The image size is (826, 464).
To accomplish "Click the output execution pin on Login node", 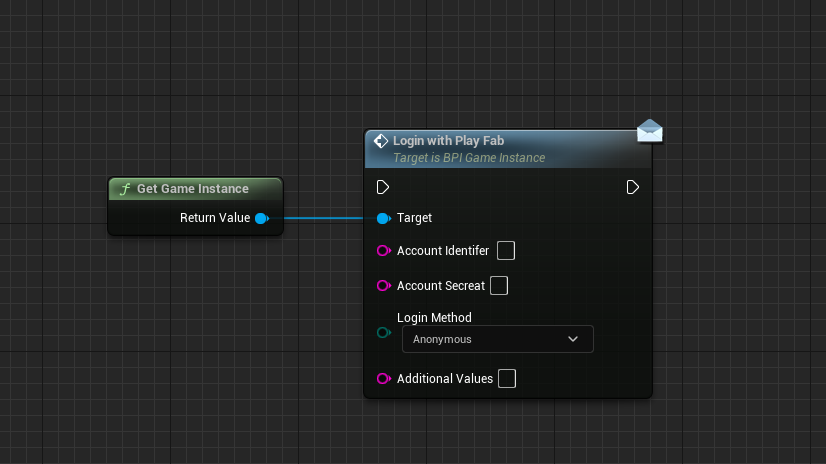I will pos(633,187).
